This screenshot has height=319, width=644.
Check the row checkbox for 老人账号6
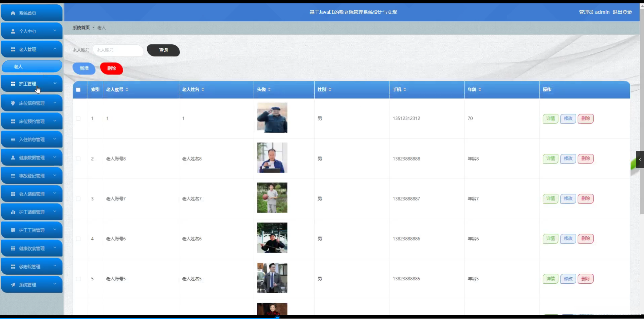[x=78, y=239]
